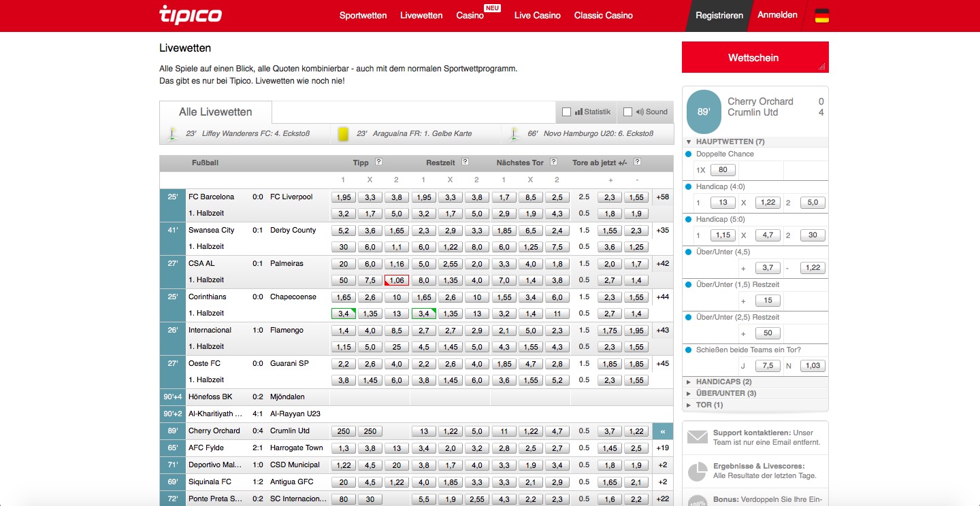The height and width of the screenshot is (506, 980).
Task: Click Registrieren to sign up
Action: tap(719, 16)
